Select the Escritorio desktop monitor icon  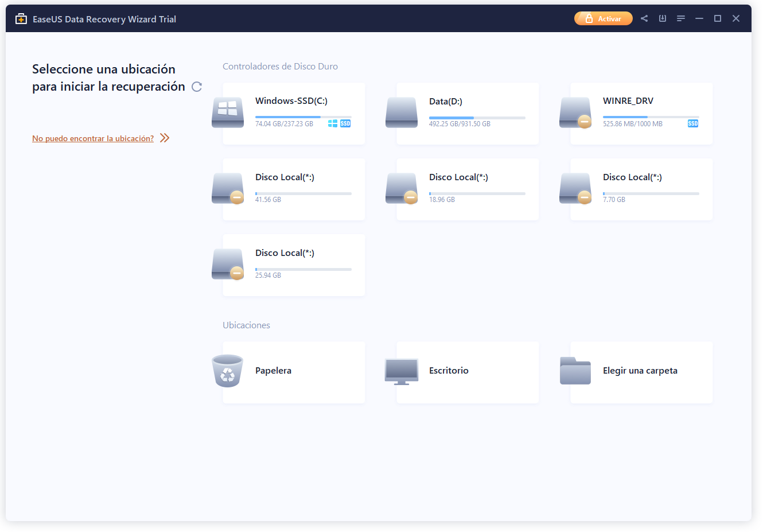pos(402,371)
